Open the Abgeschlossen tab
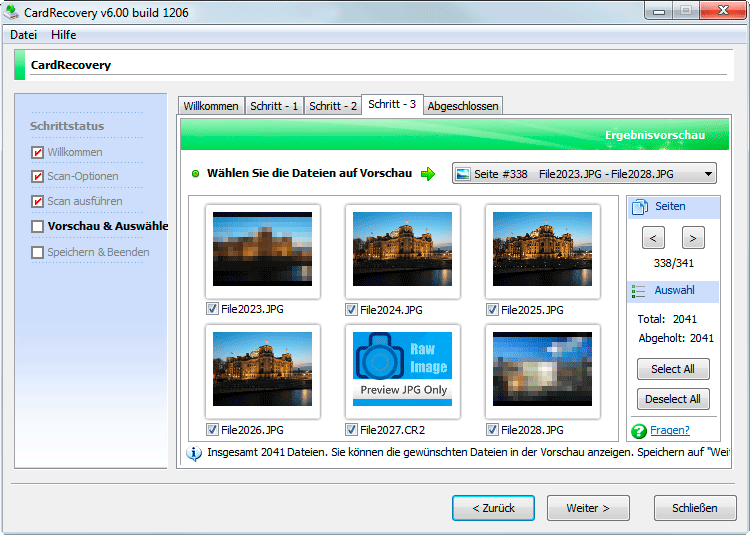The image size is (750, 535). [462, 106]
